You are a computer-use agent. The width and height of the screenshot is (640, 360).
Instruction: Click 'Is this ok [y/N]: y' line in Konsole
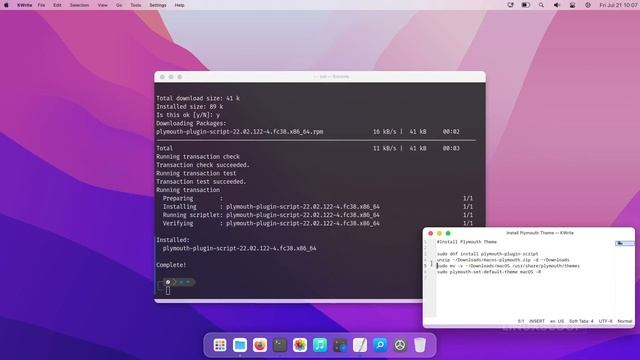[188, 115]
